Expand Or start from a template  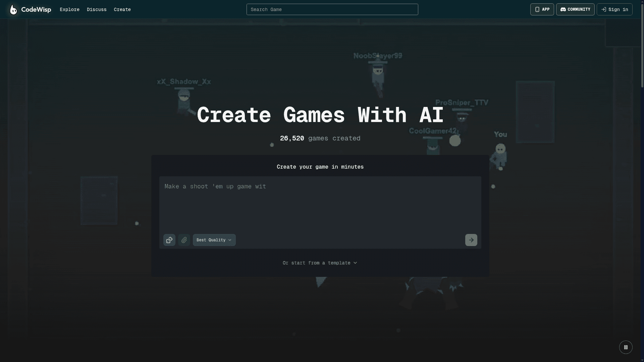320,263
